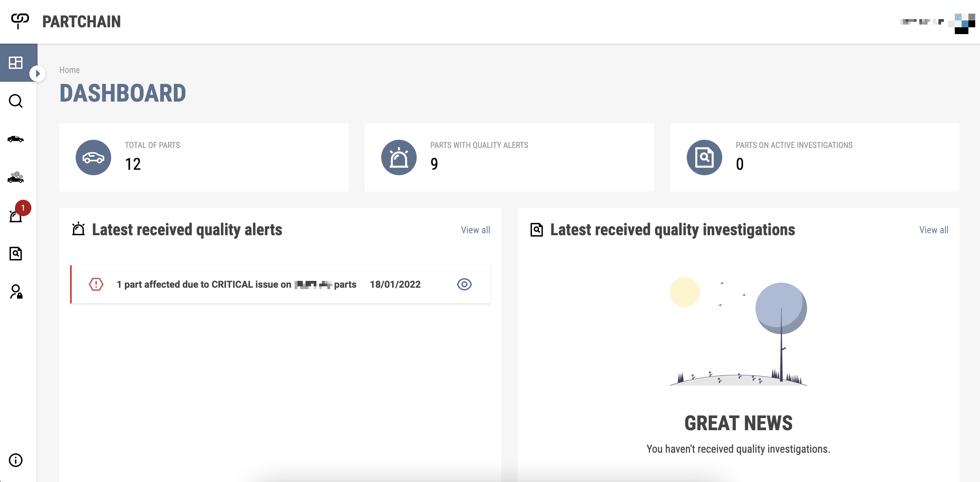This screenshot has width=980, height=482.
Task: Click the Latest received quality alerts heading
Action: (x=187, y=230)
